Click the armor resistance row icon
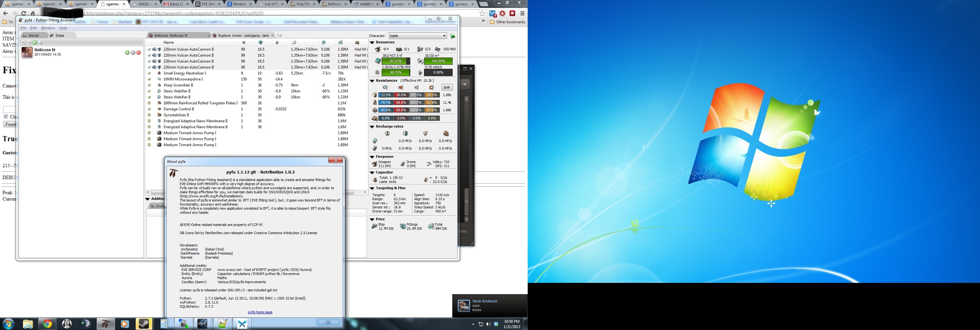This screenshot has width=980, height=330. [x=375, y=103]
